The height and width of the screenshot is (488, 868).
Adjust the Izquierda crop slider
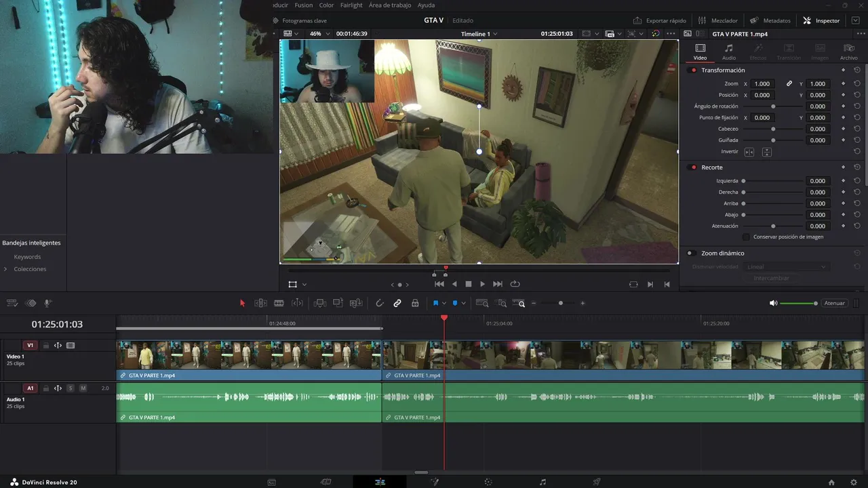point(772,181)
